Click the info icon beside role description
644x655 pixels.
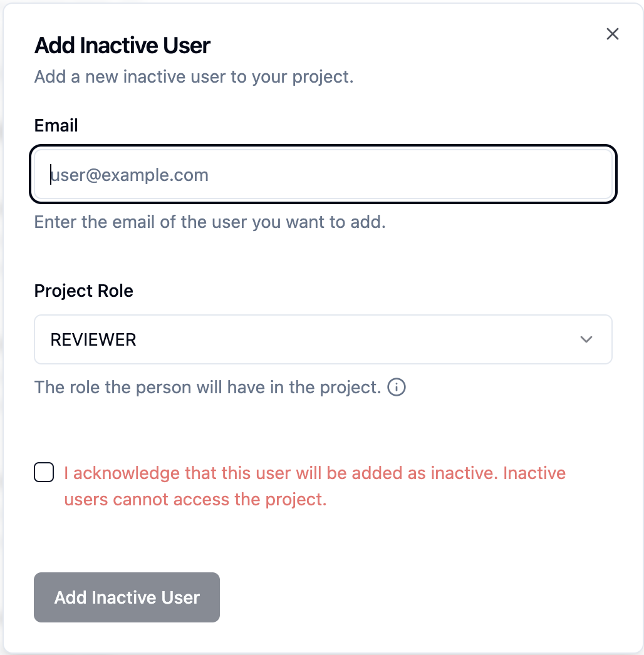pyautogui.click(x=397, y=388)
